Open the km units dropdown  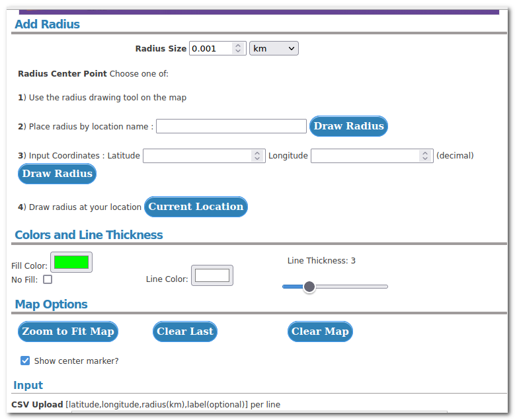click(x=274, y=49)
